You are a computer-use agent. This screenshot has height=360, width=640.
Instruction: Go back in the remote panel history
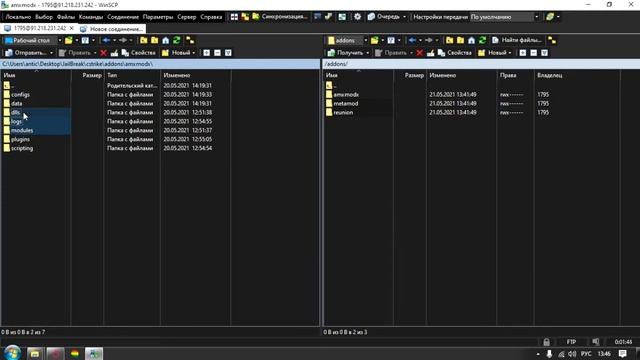click(412, 40)
